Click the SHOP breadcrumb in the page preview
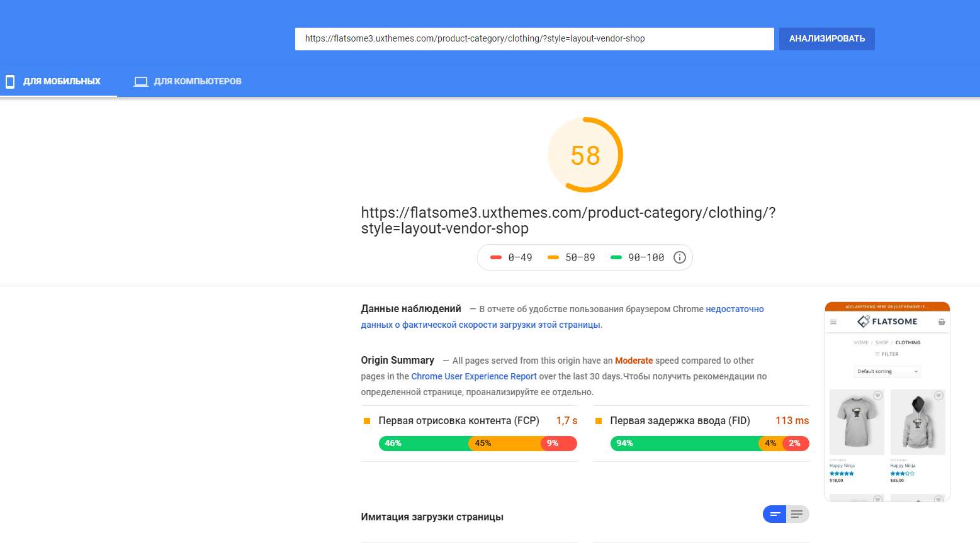This screenshot has width=980, height=543. coord(882,343)
